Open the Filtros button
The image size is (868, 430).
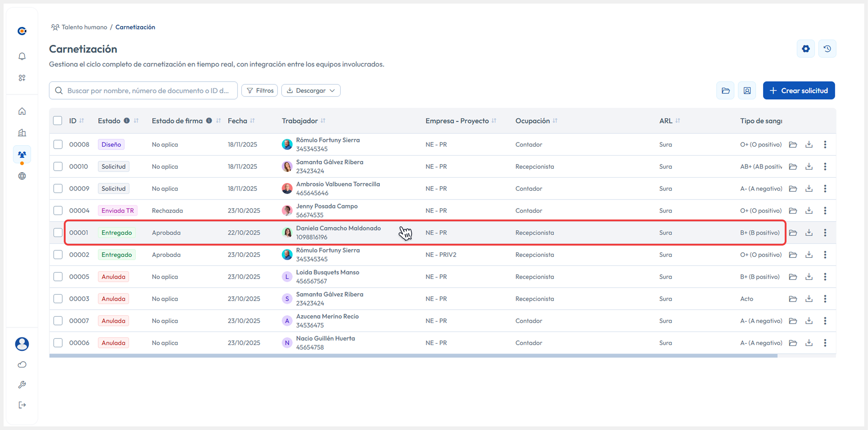click(259, 91)
